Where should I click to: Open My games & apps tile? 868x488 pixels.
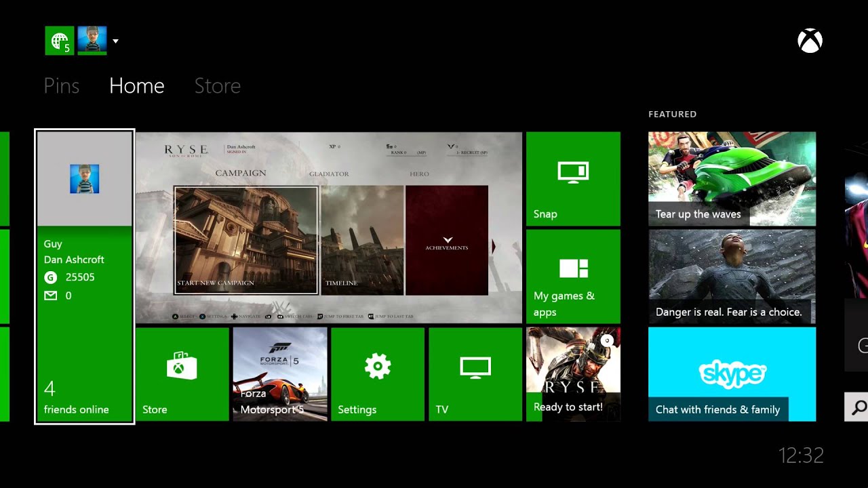573,277
